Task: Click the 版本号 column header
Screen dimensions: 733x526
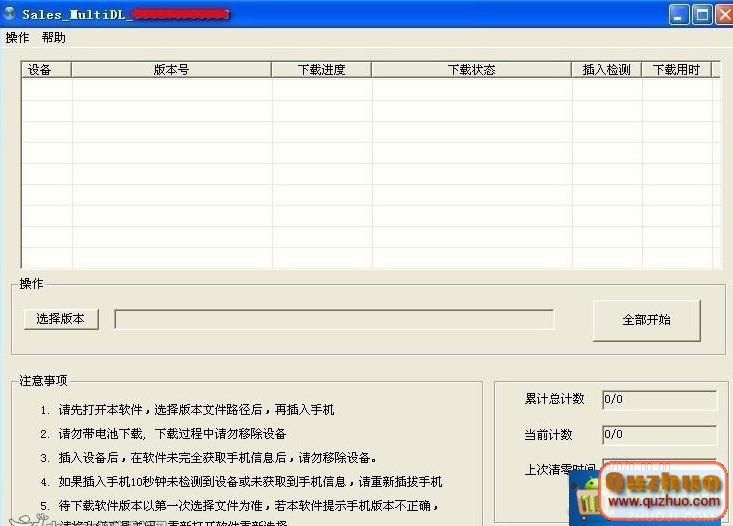Action: click(171, 70)
